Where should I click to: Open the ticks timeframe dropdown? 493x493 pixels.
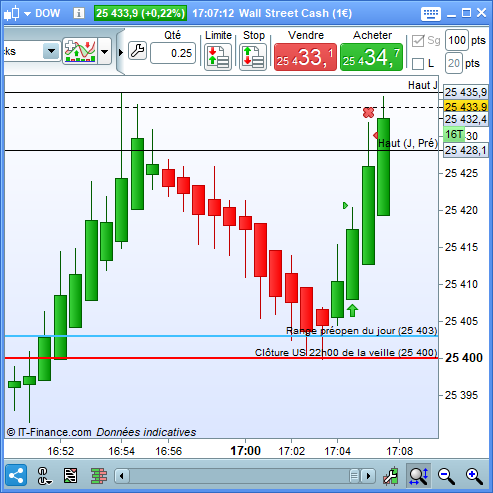pyautogui.click(x=51, y=51)
